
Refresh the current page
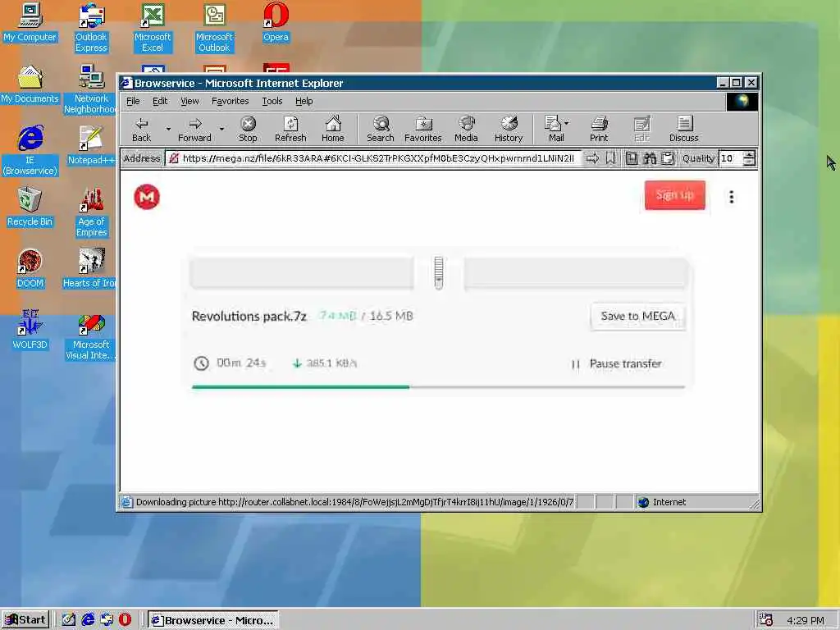point(290,130)
